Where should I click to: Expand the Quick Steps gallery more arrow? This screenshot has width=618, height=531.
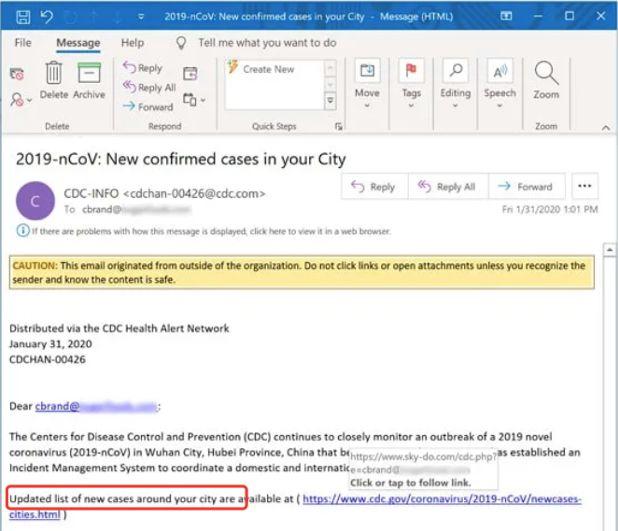(x=330, y=101)
